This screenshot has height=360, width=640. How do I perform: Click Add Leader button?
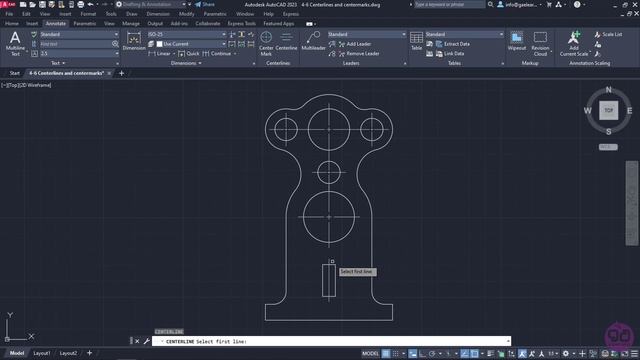[x=355, y=44]
